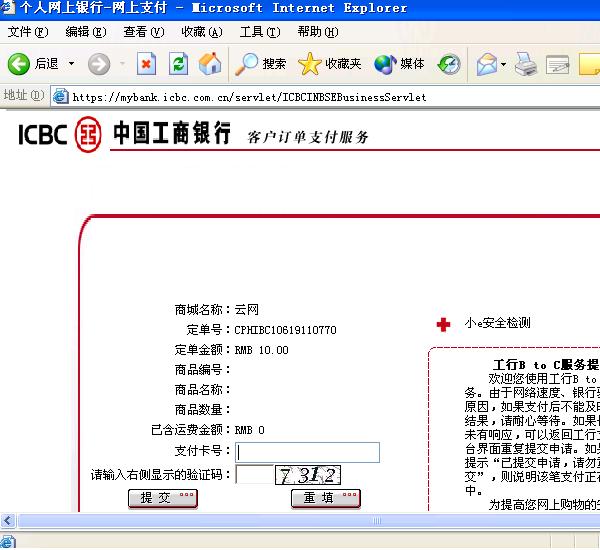Click the horizontal scrollbar thumb
Image resolution: width=600 pixels, height=550 pixels.
pos(309,521)
